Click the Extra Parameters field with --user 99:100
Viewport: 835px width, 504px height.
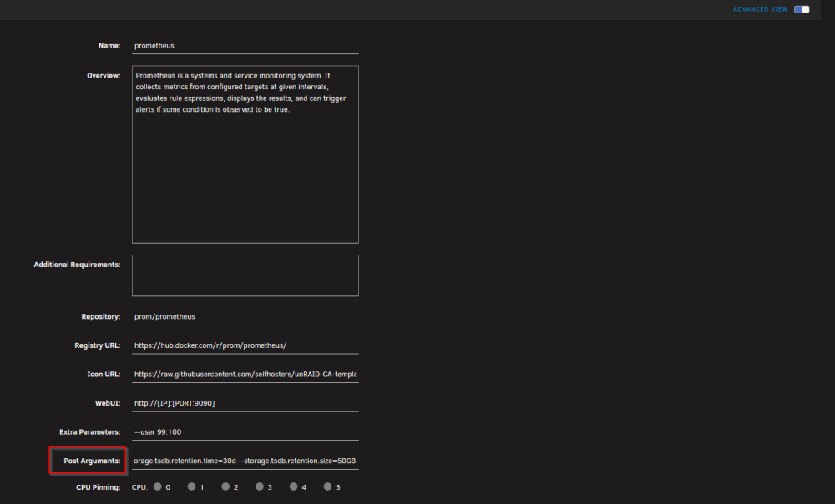coord(245,431)
